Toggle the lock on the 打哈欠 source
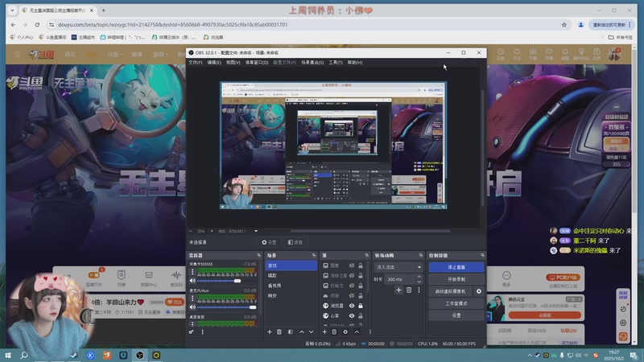The image size is (644, 362). tap(360, 286)
